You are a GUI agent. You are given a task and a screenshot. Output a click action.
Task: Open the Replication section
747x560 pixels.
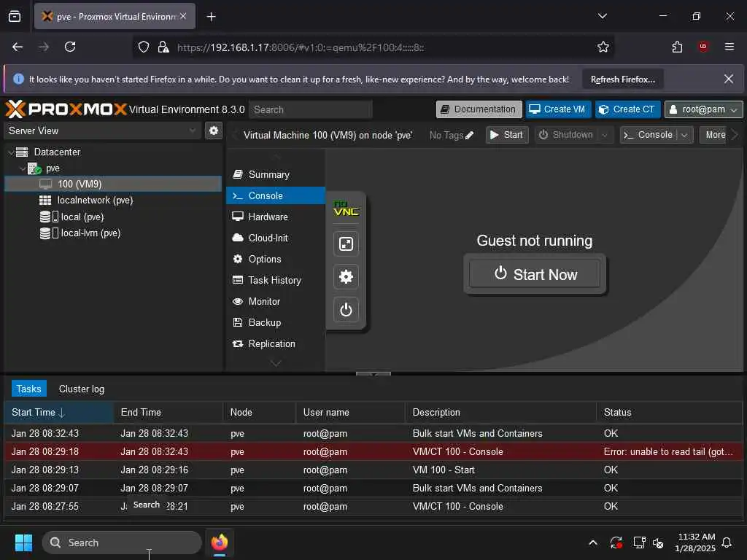pyautogui.click(x=275, y=344)
